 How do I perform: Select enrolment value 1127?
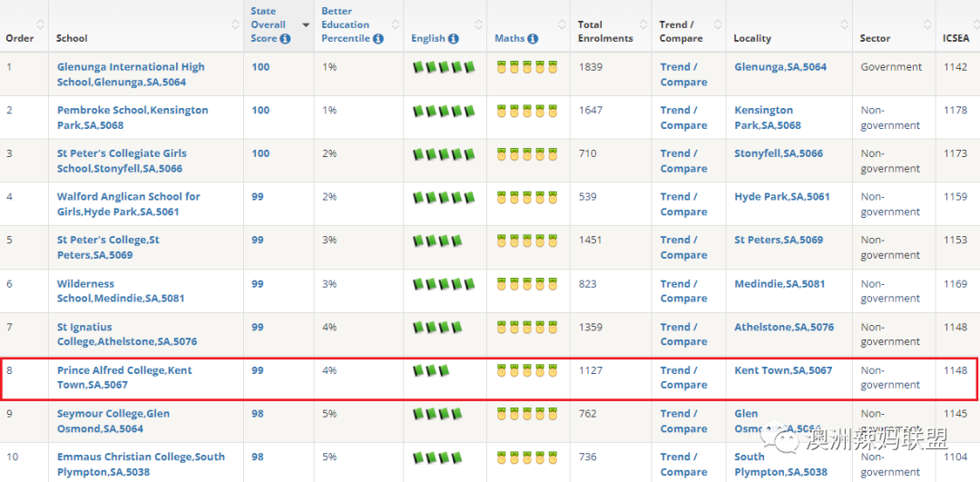(x=591, y=370)
